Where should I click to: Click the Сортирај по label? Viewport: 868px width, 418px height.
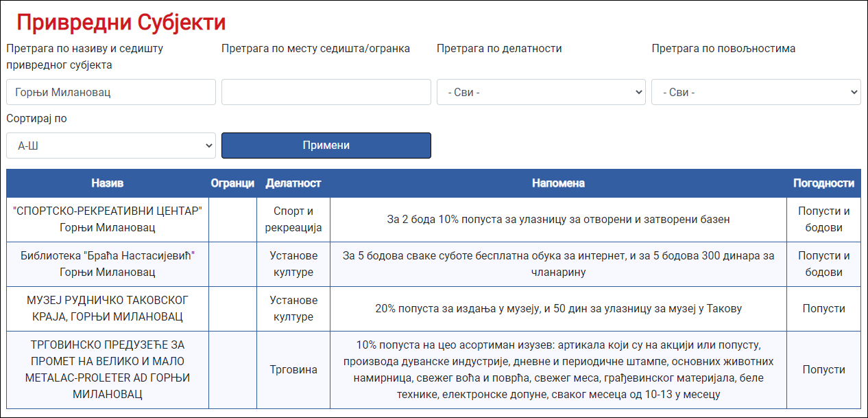tap(37, 119)
